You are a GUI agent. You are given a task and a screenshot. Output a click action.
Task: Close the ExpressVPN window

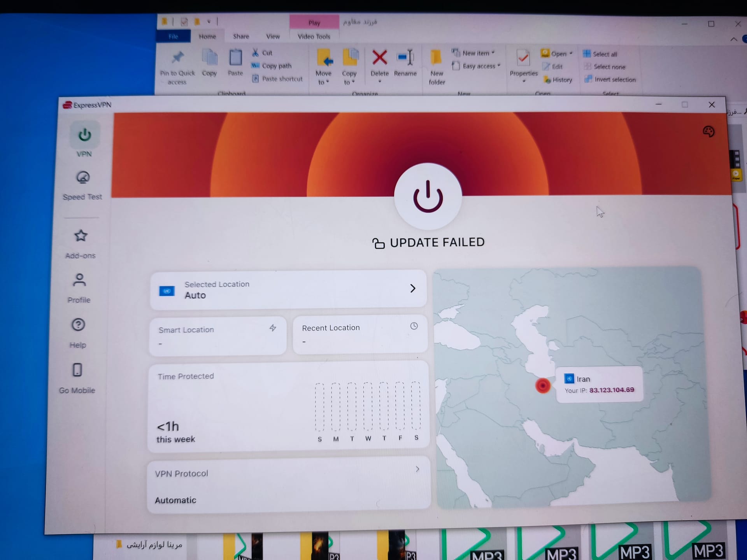[x=712, y=105]
